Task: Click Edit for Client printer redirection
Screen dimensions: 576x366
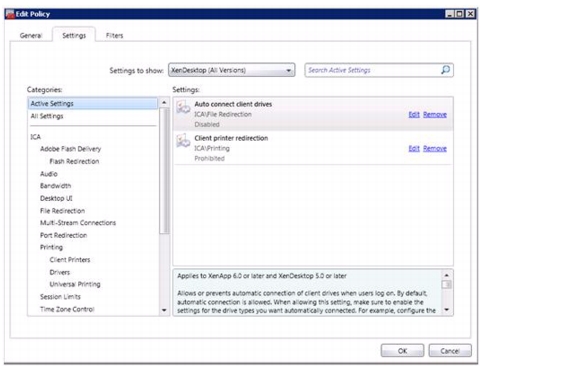Action: [x=414, y=148]
